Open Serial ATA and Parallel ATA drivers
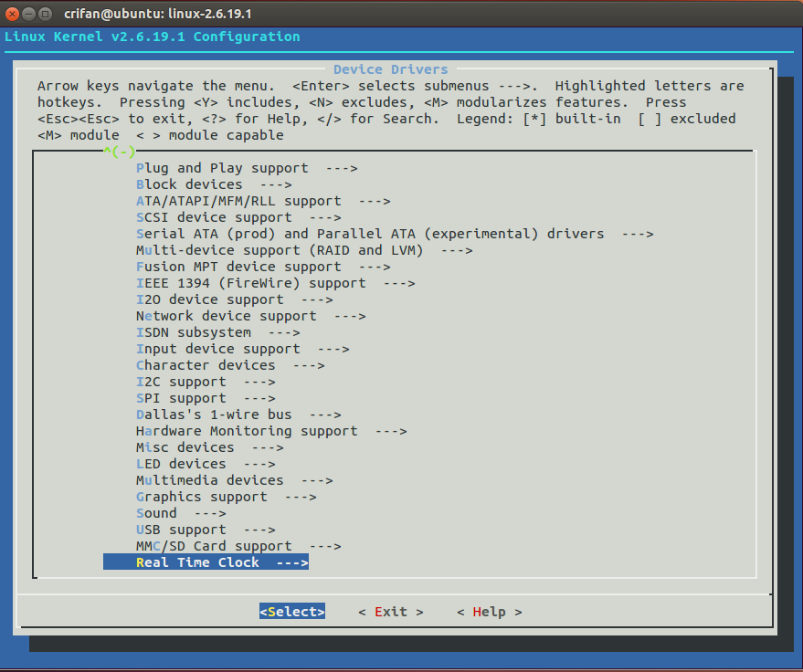 395,234
